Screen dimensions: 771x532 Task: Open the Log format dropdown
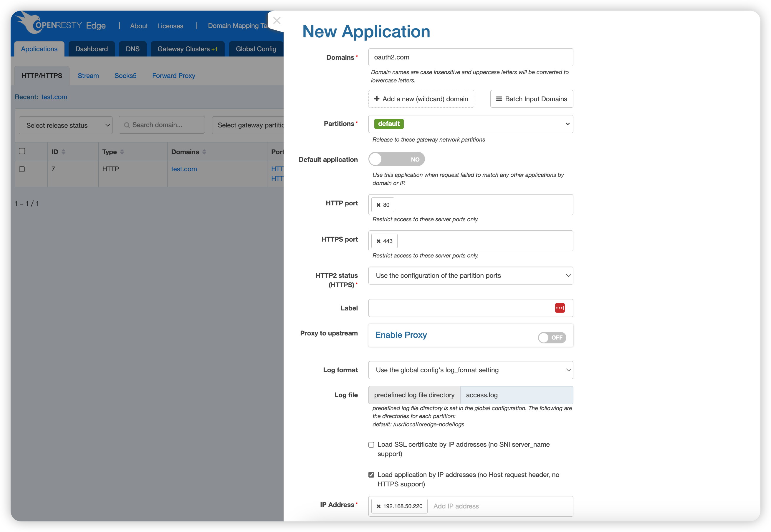470,370
